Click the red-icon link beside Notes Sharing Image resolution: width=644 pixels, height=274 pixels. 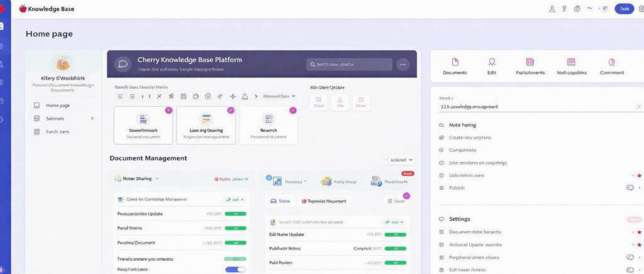[x=231, y=179]
